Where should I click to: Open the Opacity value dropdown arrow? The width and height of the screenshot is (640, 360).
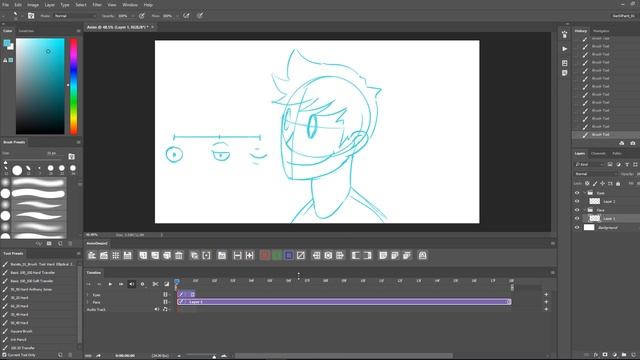tap(133, 16)
